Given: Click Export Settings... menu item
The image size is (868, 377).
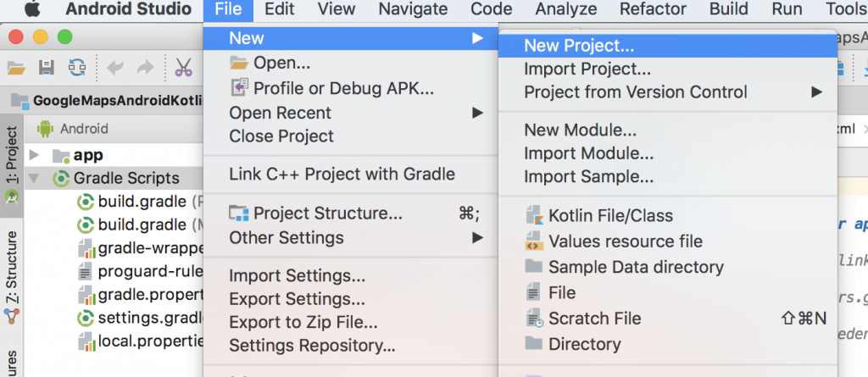Looking at the screenshot, I should 350,299.
